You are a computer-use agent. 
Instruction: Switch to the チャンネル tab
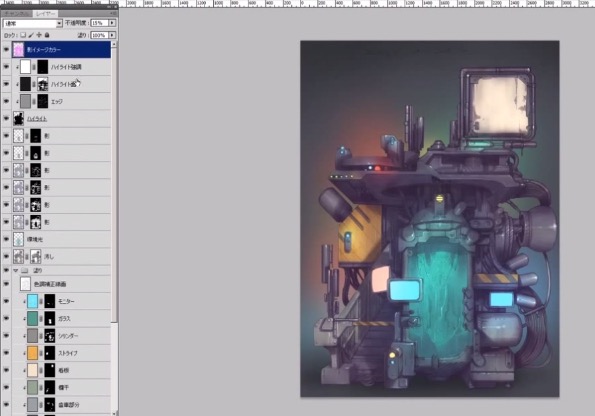point(17,13)
